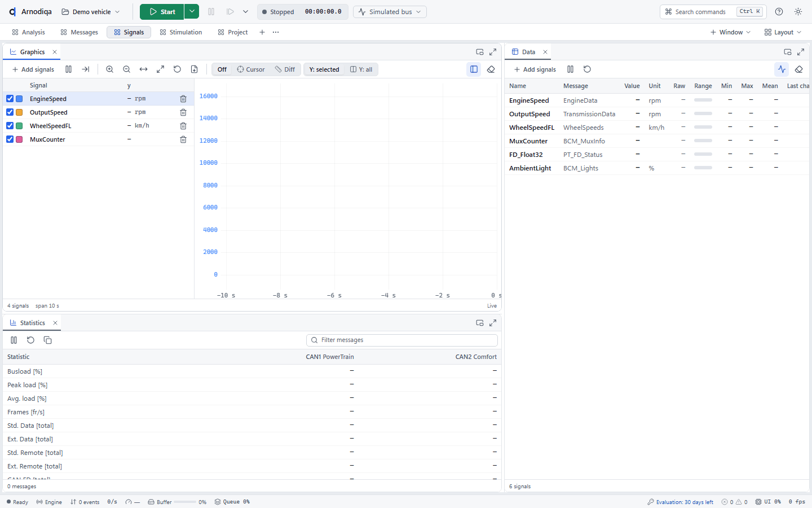Open the Evaluation: 30 days left link

click(681, 502)
